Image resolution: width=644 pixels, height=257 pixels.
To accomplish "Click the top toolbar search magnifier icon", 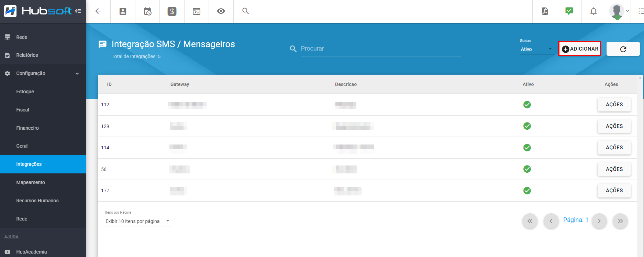I will (x=245, y=11).
